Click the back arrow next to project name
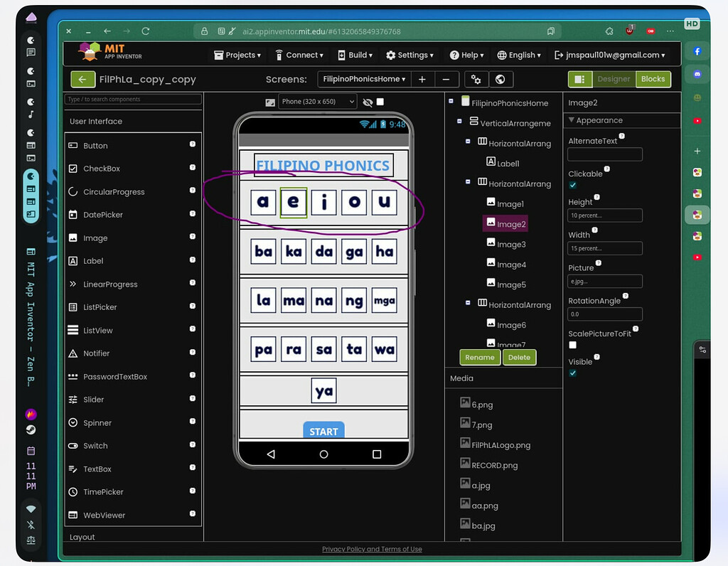The image size is (728, 566). coord(82,80)
